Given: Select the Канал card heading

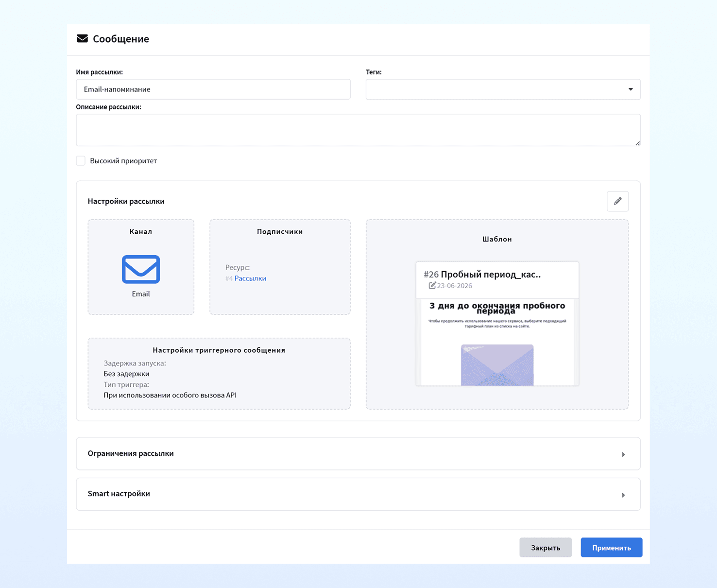Looking at the screenshot, I should [x=141, y=232].
